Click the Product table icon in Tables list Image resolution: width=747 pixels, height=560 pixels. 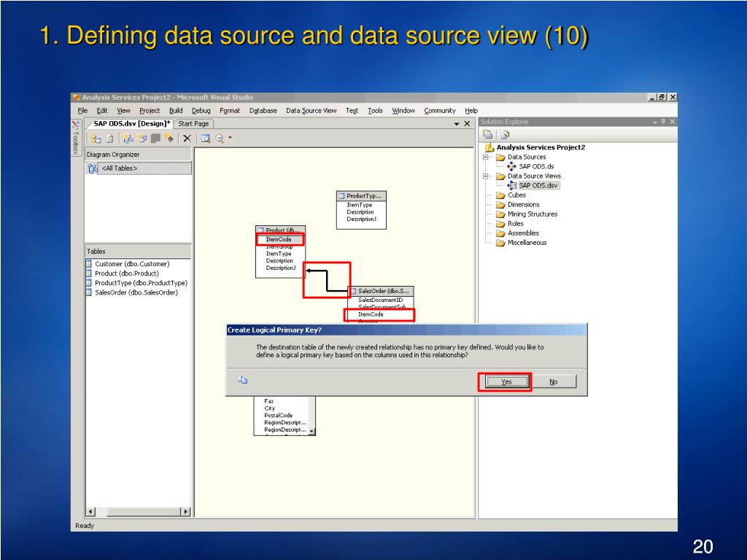[88, 273]
